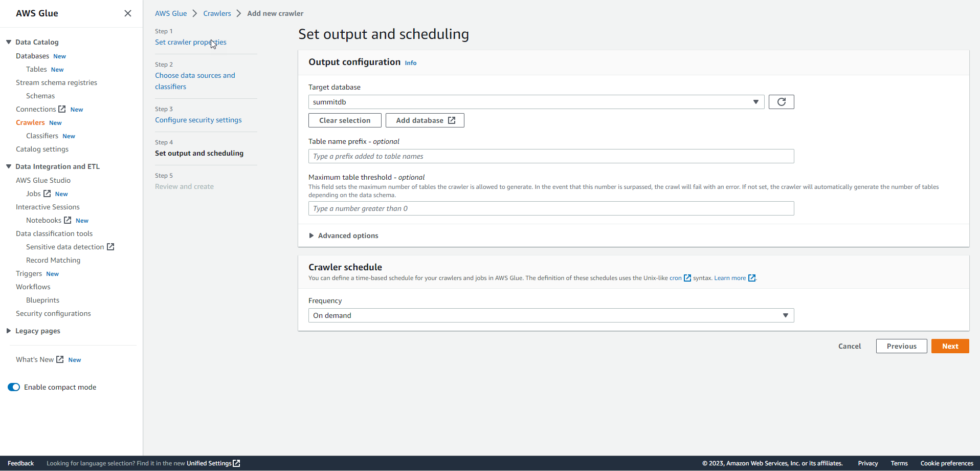Open Catalog settings
The height and width of the screenshot is (471, 980).
42,149
